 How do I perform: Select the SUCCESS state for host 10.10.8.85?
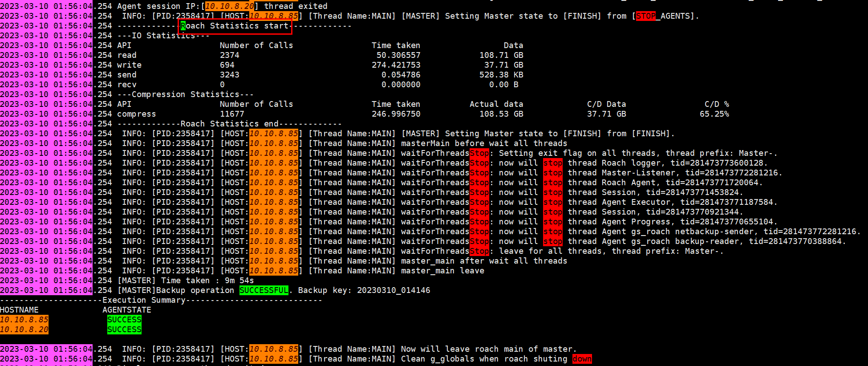pyautogui.click(x=124, y=320)
